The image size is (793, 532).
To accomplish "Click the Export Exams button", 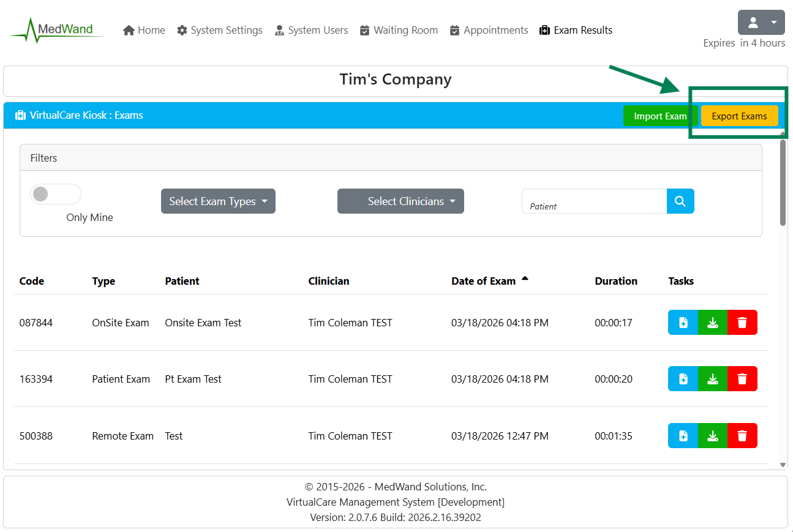I will pos(739,116).
